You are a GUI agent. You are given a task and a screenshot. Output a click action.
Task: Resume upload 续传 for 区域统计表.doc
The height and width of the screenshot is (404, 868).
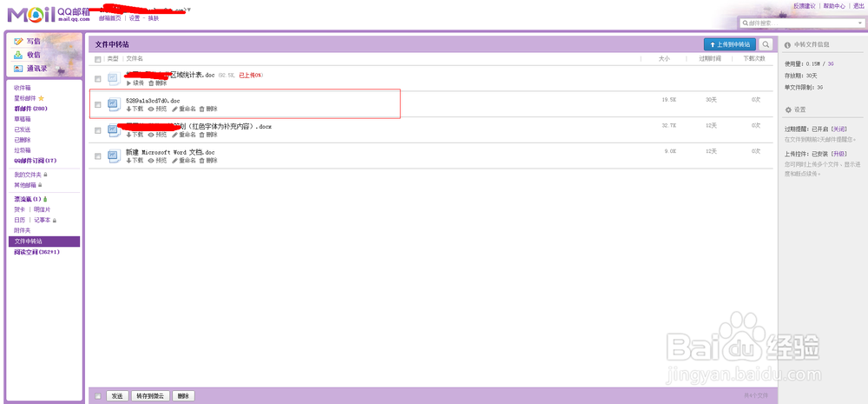click(x=135, y=83)
